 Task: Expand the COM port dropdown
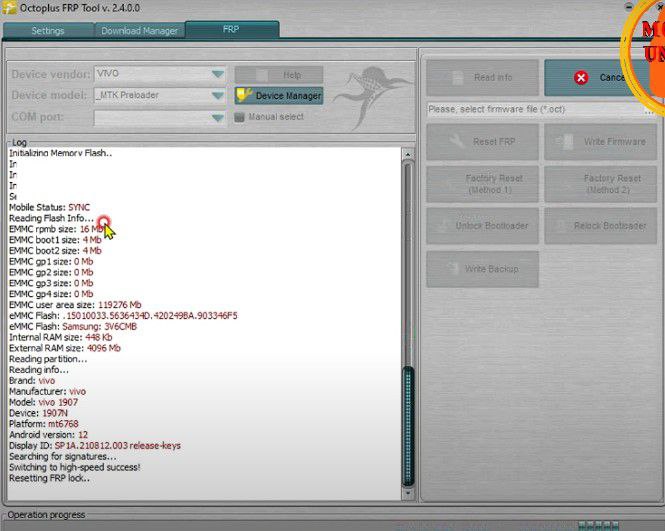pyautogui.click(x=218, y=117)
